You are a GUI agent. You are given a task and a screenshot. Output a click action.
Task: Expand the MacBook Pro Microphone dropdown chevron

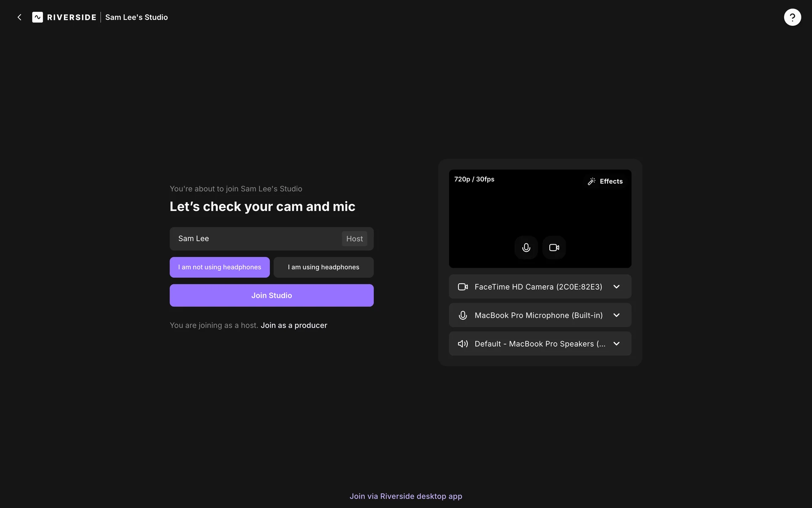point(616,315)
